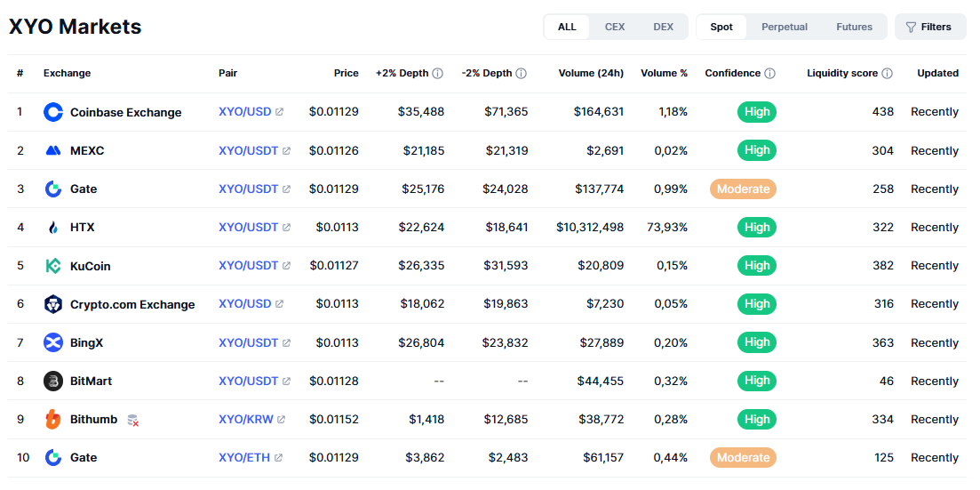
Task: Click the $10,312,498 volume cell
Action: [x=590, y=227]
